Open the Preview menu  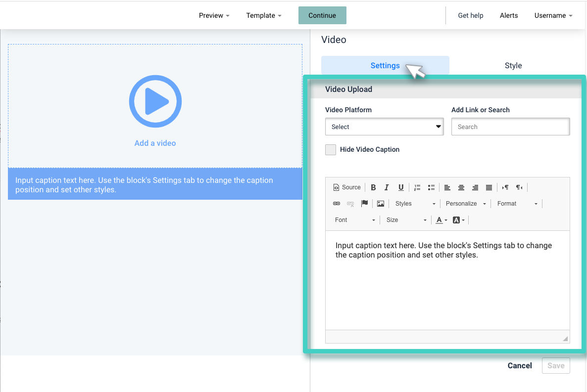click(x=214, y=15)
